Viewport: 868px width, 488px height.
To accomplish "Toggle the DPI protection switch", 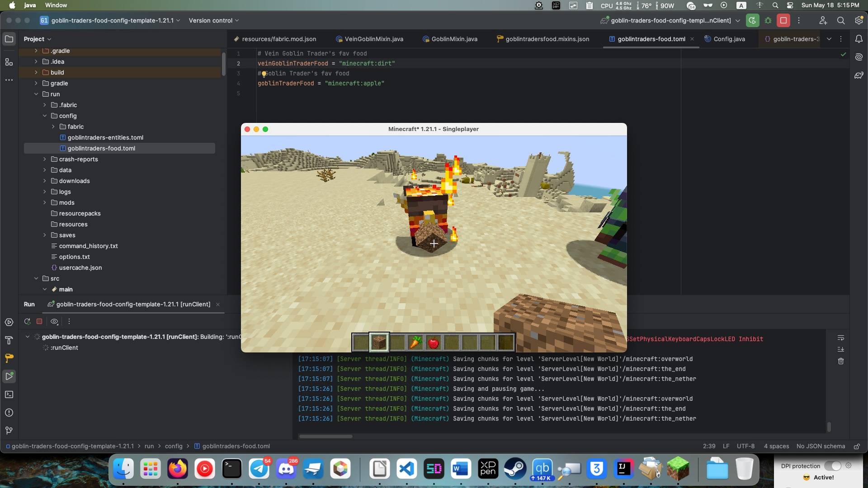I will coord(832,466).
